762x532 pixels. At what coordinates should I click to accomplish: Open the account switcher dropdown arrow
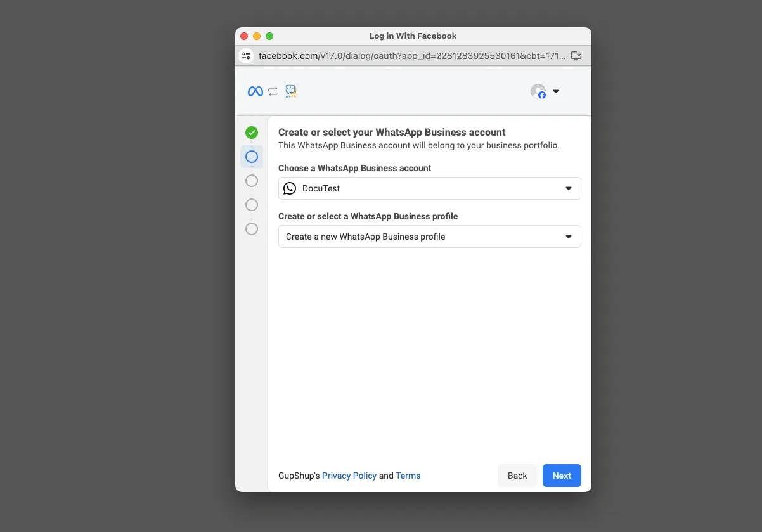click(556, 91)
